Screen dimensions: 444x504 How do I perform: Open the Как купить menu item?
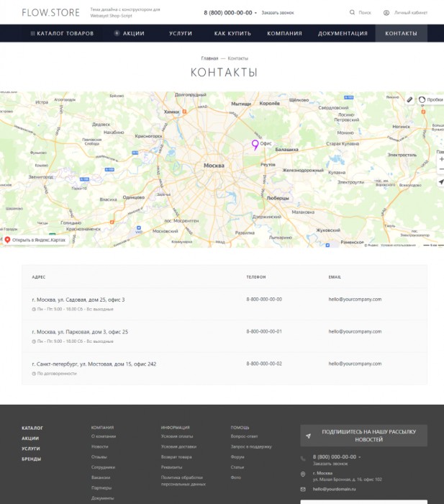(x=232, y=33)
